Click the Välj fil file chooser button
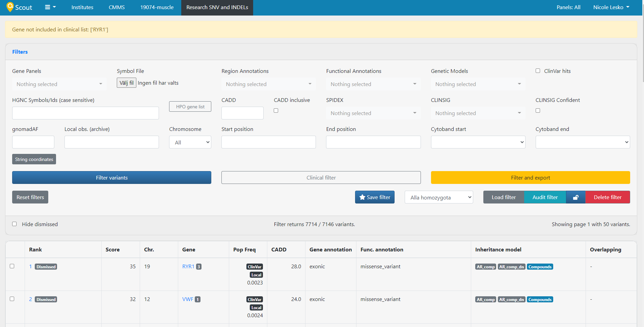Image resolution: width=644 pixels, height=327 pixels. pos(127,83)
